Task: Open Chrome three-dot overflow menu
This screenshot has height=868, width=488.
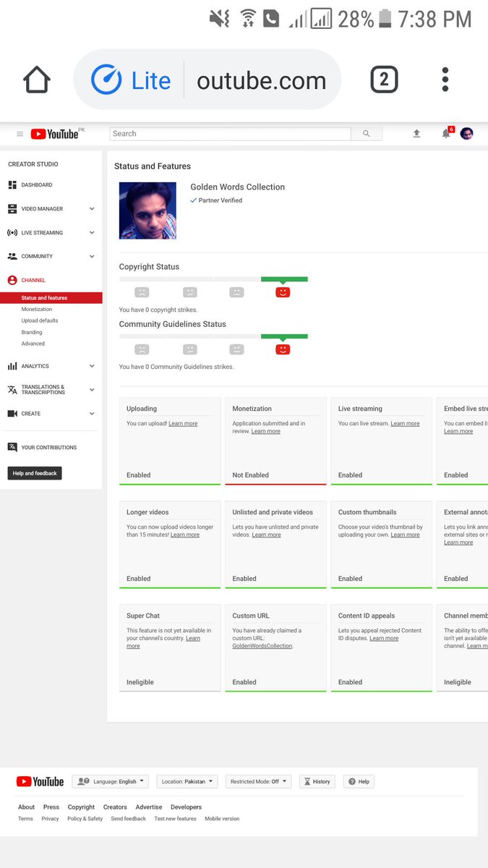Action: [445, 80]
